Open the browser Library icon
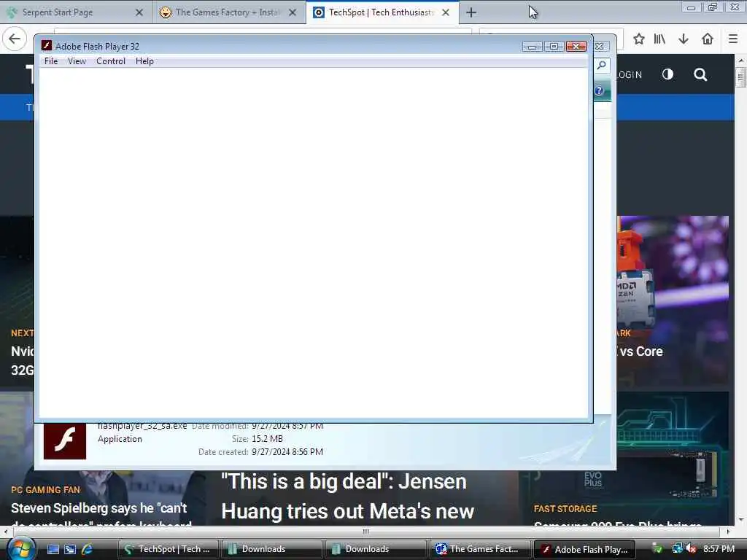The width and height of the screenshot is (747, 560). pos(659,39)
